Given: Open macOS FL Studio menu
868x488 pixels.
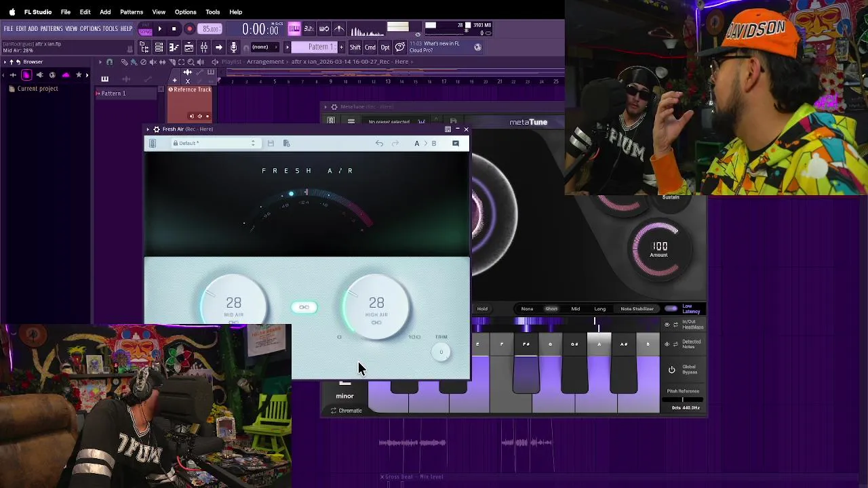Looking at the screenshot, I should (x=38, y=12).
